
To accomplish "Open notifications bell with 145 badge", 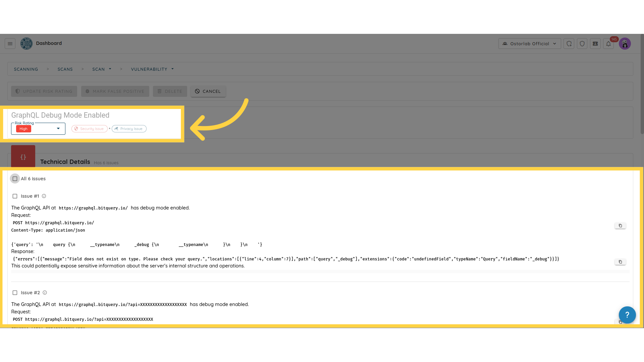I will tap(608, 44).
